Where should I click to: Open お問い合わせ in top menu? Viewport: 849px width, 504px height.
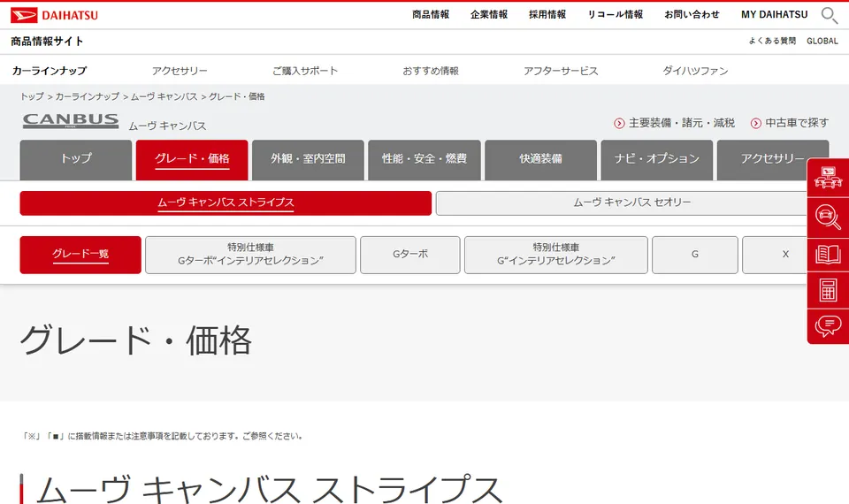point(692,15)
